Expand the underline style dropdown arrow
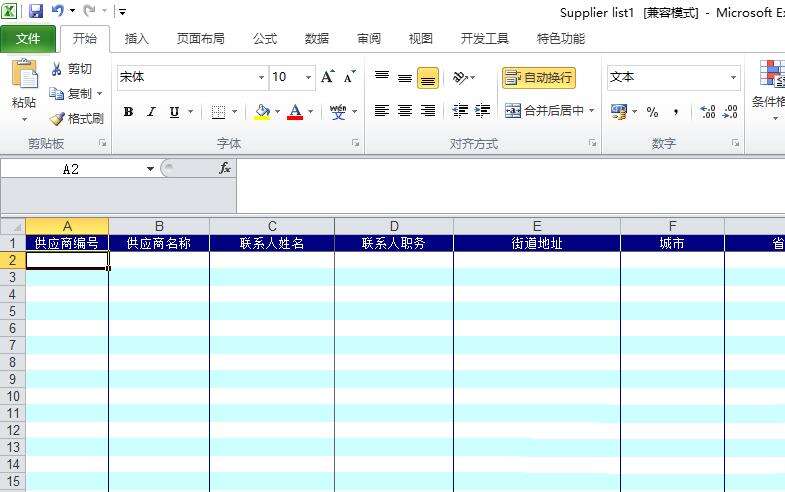 (x=190, y=112)
